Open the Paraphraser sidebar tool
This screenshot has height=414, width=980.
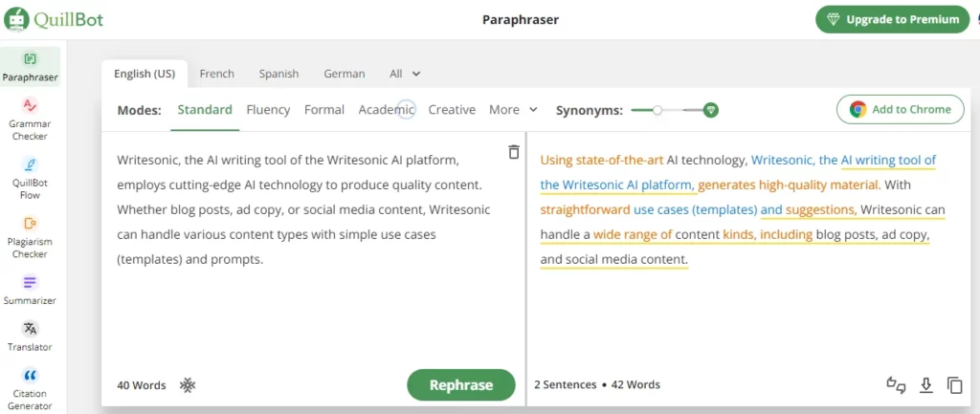(x=30, y=68)
